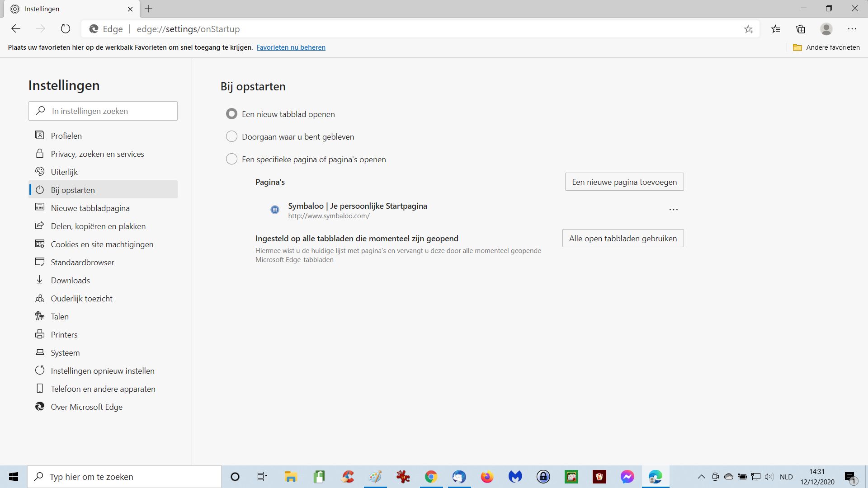Viewport: 868px width, 488px height.
Task: Click 'Een nieuwe pagina toevoegen' button
Action: 624,182
